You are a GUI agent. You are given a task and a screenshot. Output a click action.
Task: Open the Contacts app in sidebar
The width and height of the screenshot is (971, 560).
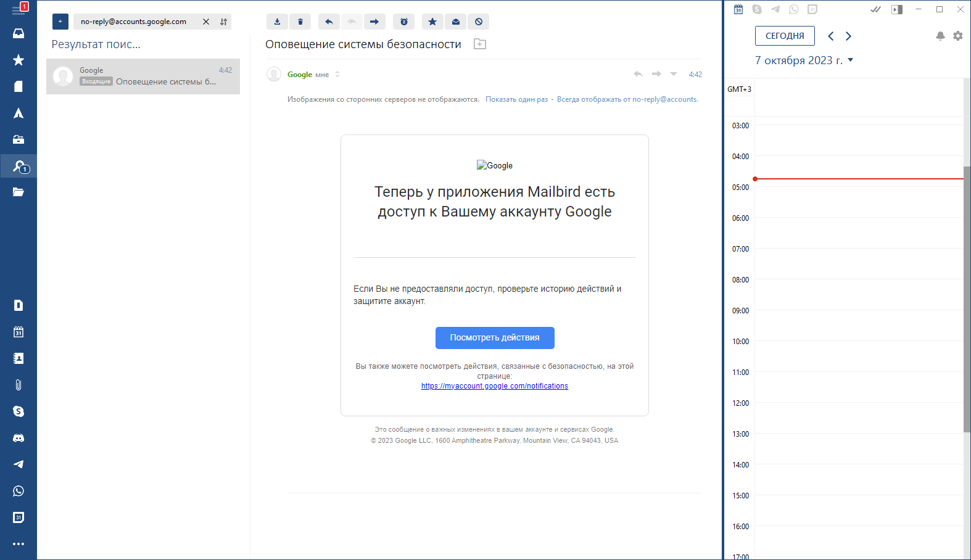(x=19, y=358)
